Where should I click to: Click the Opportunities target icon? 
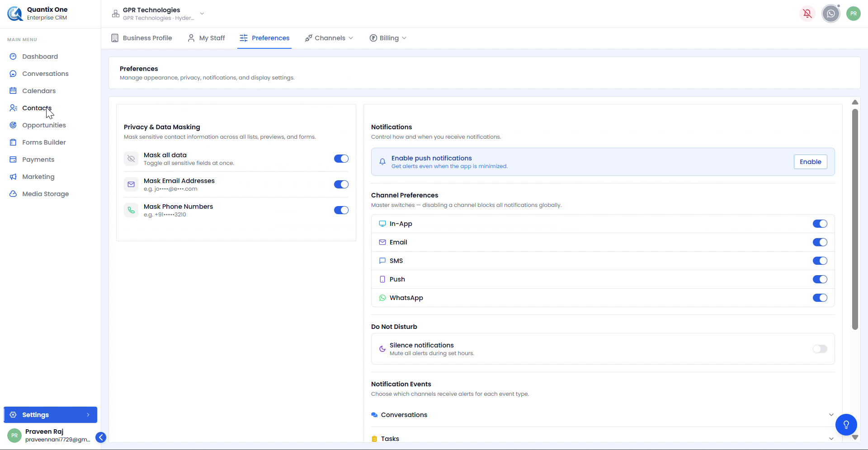pos(13,125)
